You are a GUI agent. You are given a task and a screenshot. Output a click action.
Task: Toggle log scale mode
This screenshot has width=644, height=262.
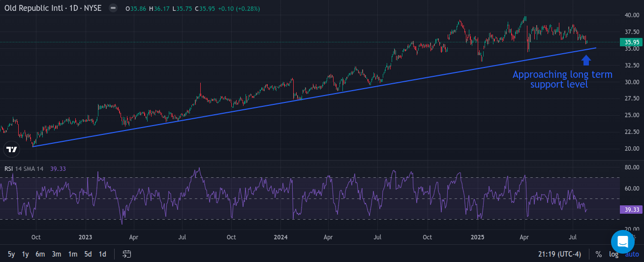click(x=613, y=254)
